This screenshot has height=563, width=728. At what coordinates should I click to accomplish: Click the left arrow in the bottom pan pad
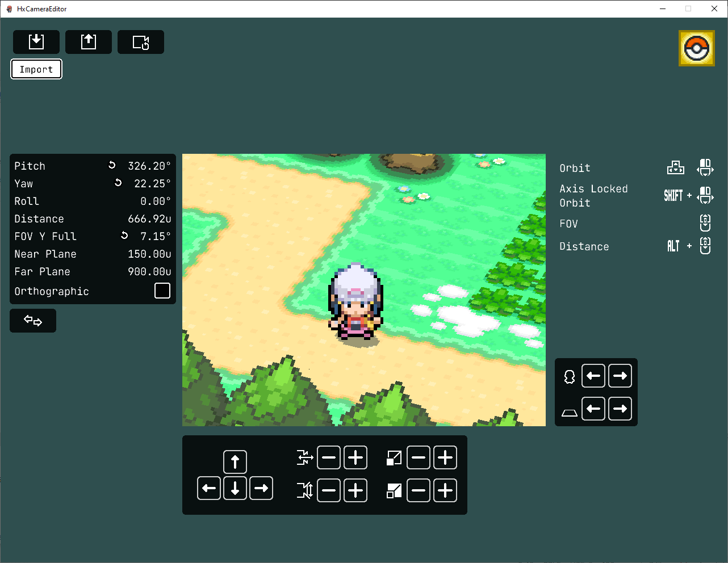209,488
